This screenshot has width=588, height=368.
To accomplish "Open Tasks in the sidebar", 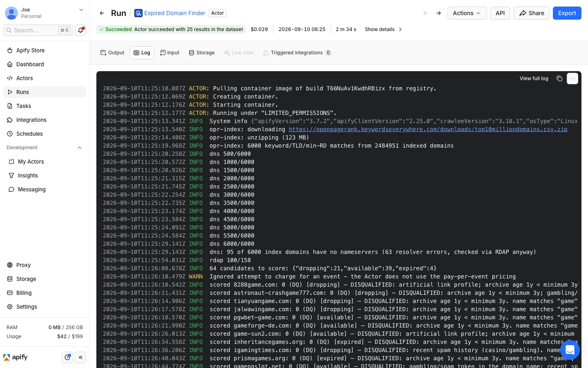I will (45, 106).
